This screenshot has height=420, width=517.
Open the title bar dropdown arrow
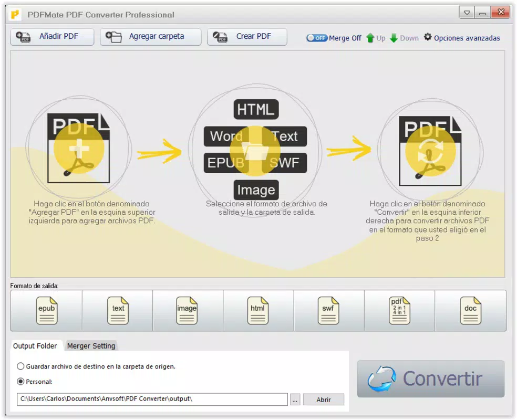[467, 13]
